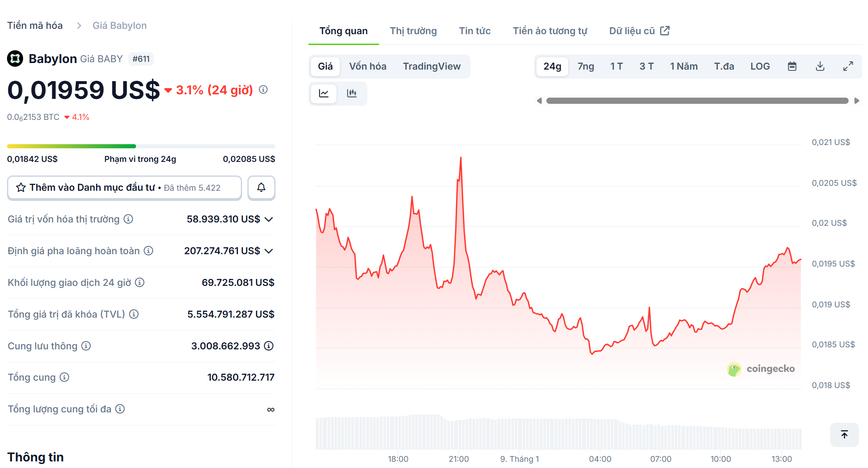
Task: Switch chart to Vốn hóa view
Action: click(368, 66)
